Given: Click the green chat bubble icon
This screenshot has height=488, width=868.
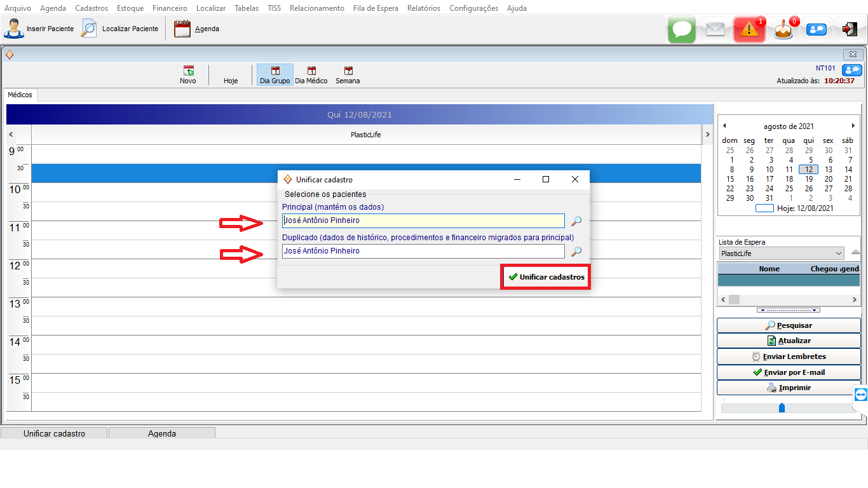Looking at the screenshot, I should click(x=682, y=29).
